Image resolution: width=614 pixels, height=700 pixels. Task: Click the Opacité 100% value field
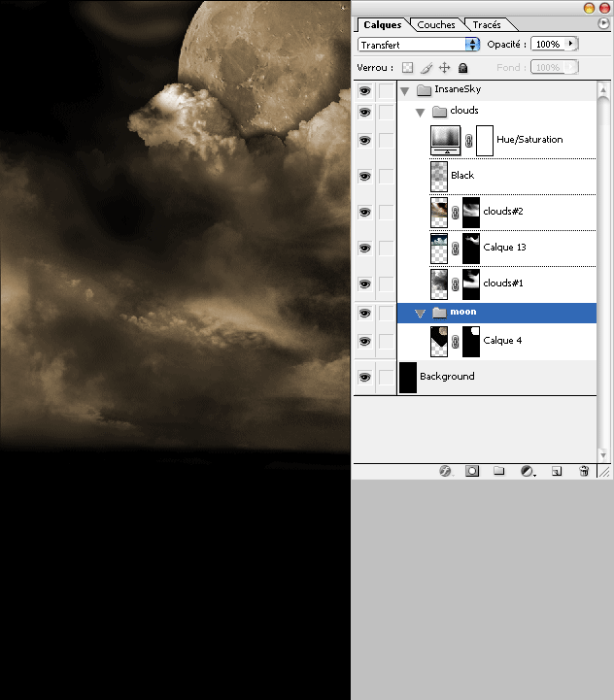click(548, 44)
